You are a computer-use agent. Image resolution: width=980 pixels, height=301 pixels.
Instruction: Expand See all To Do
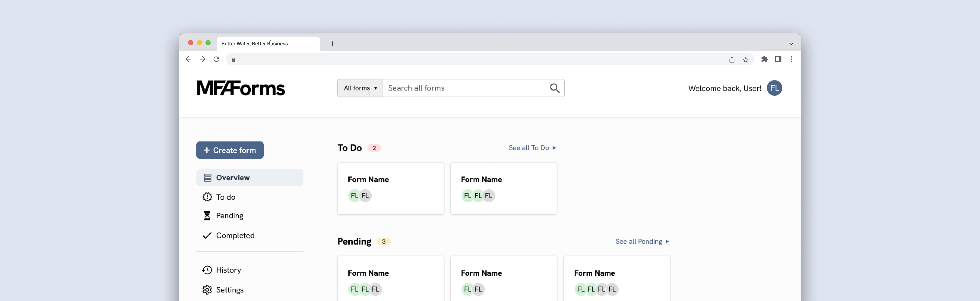tap(532, 148)
